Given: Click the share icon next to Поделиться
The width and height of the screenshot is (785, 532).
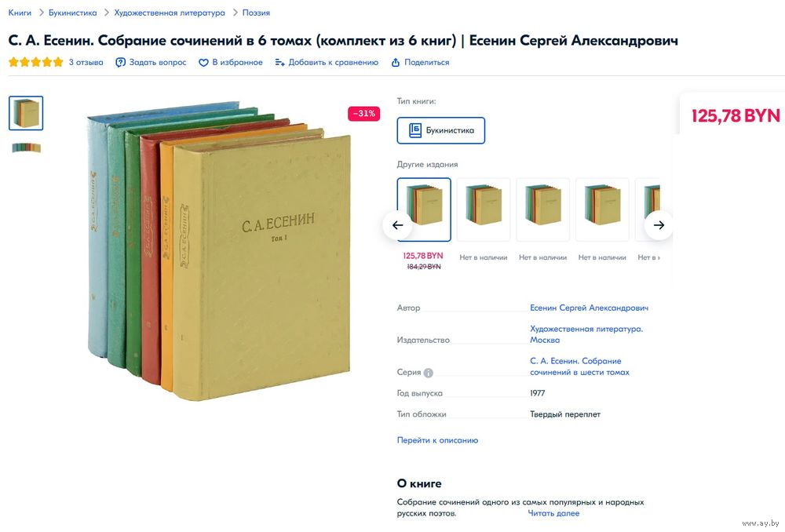Looking at the screenshot, I should pos(396,63).
